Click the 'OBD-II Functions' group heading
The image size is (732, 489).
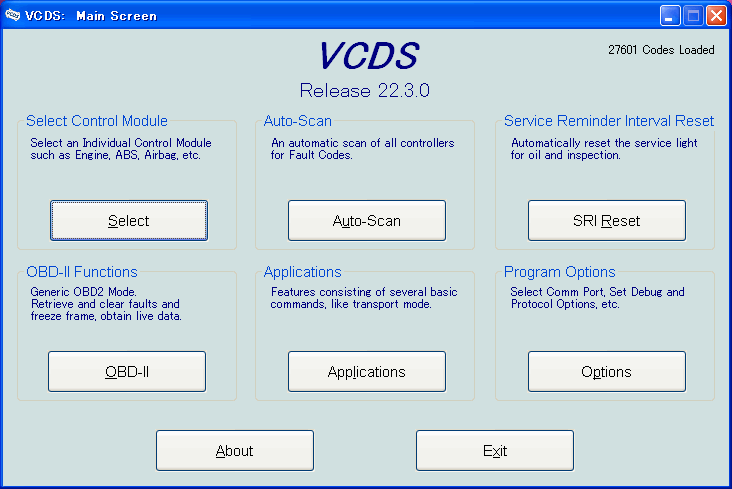[x=82, y=271]
